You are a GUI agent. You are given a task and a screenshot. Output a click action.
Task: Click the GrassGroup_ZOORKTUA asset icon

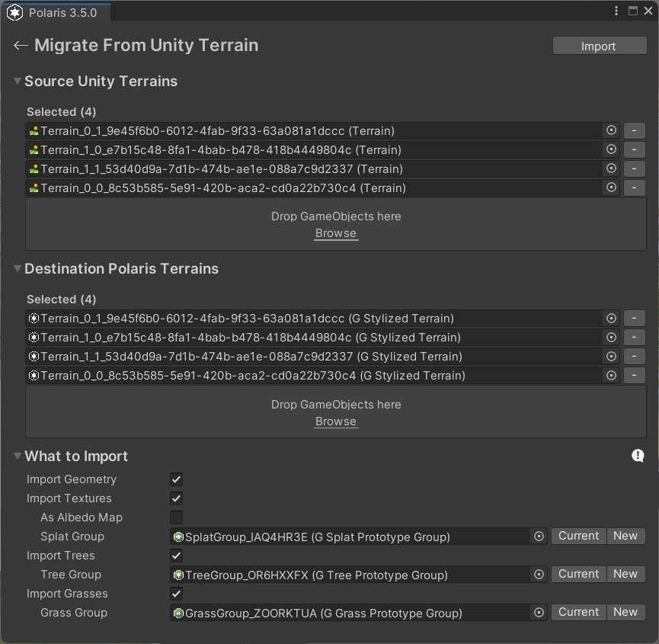(178, 613)
